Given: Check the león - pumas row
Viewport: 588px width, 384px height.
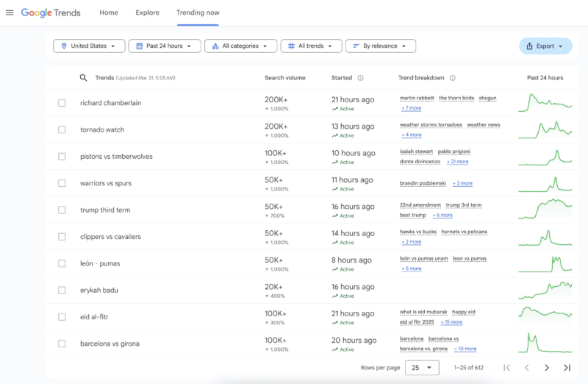Looking at the screenshot, I should pos(62,263).
